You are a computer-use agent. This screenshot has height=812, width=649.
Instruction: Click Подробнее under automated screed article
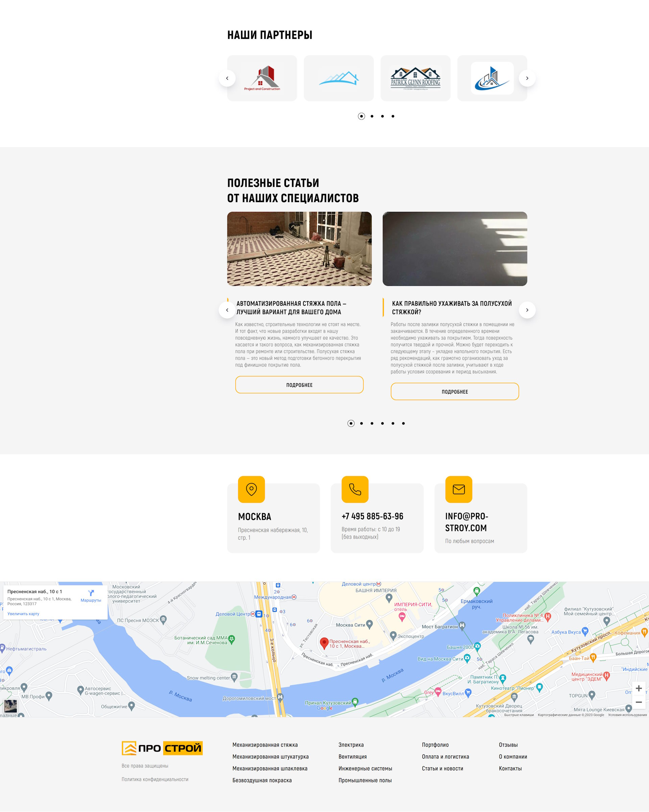[x=299, y=385]
